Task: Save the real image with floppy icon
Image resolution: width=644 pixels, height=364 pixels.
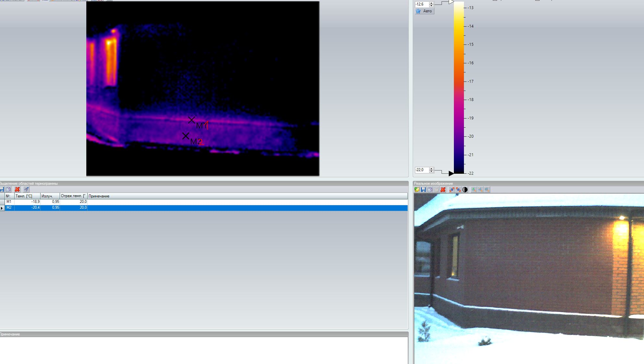Action: 423,190
